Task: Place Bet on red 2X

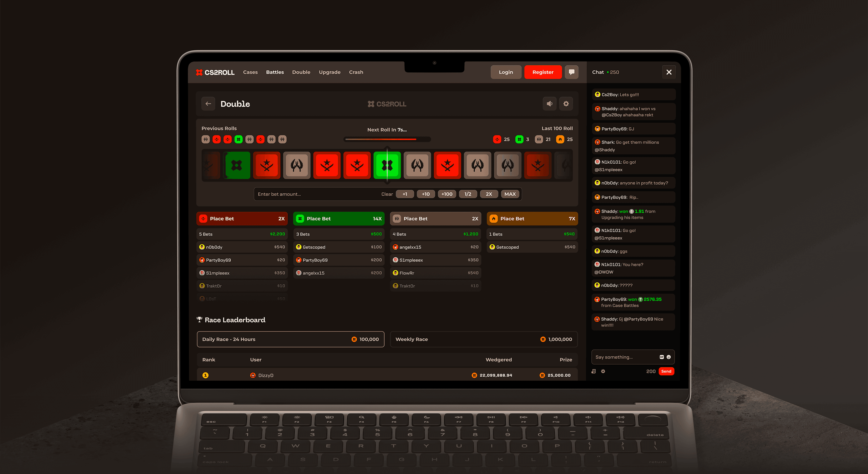Action: click(242, 218)
